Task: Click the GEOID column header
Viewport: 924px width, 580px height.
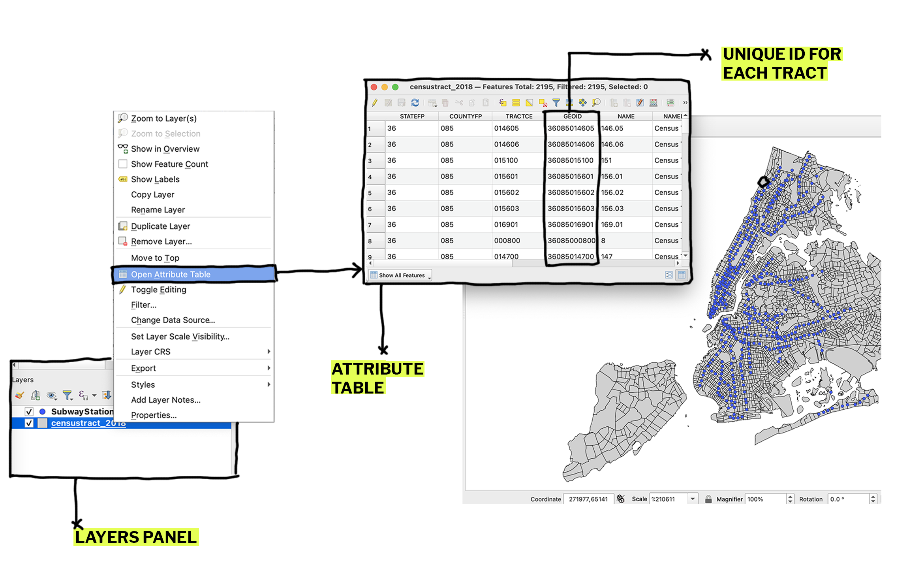Action: click(x=572, y=116)
